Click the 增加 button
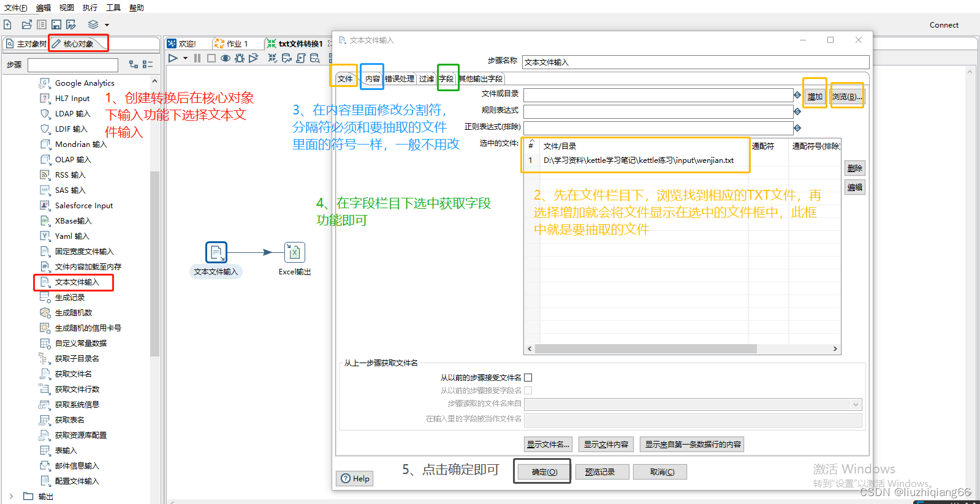This screenshot has height=504, width=980. point(815,97)
